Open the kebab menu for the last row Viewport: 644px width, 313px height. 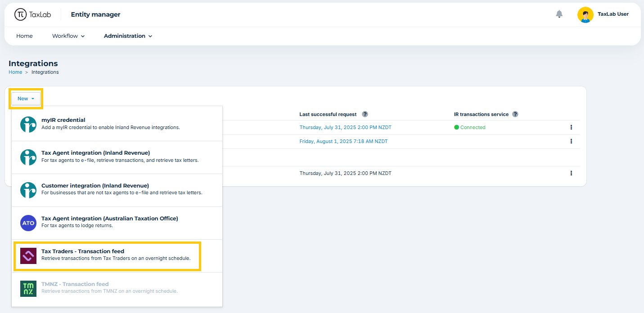tap(571, 173)
